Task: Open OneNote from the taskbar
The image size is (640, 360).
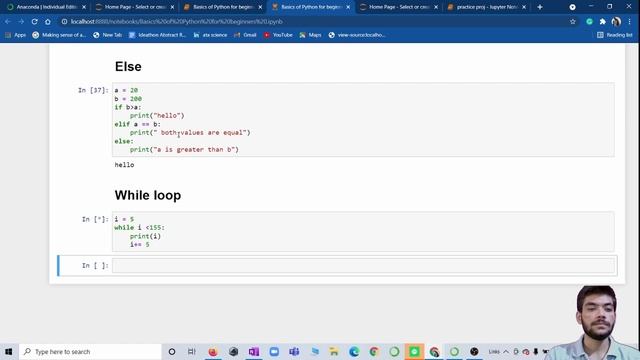Action: pos(253,351)
